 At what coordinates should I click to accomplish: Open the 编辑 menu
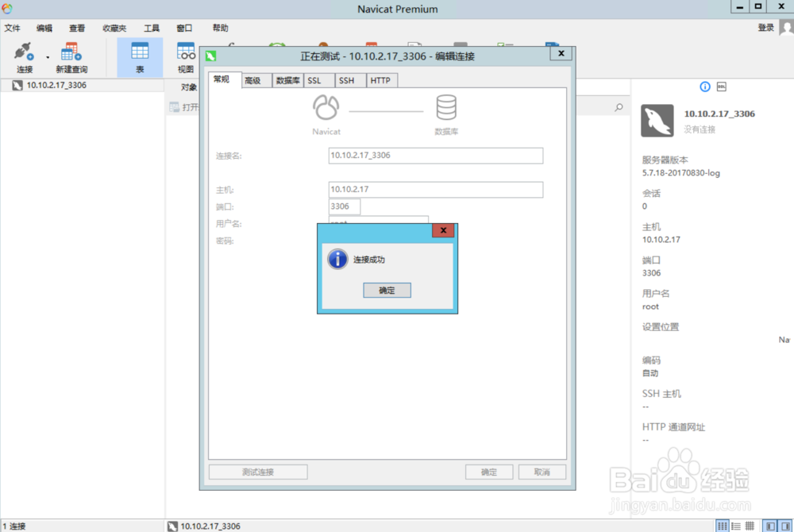44,28
